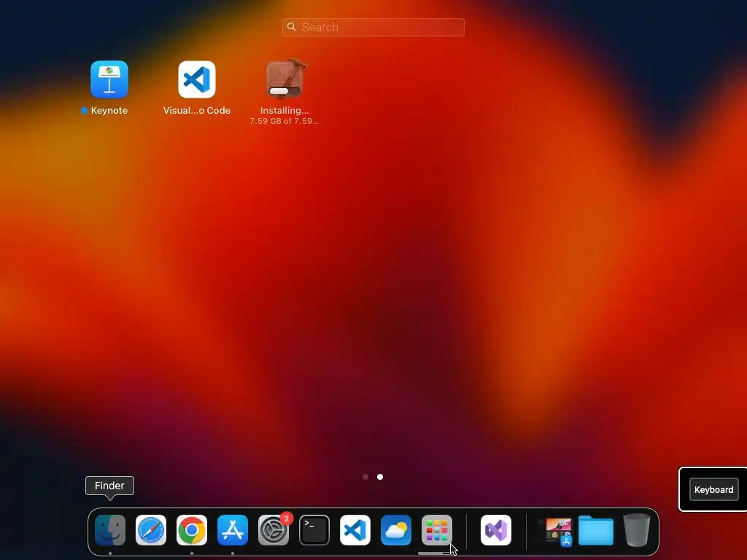Click the magnifying glass search icon

292,27
